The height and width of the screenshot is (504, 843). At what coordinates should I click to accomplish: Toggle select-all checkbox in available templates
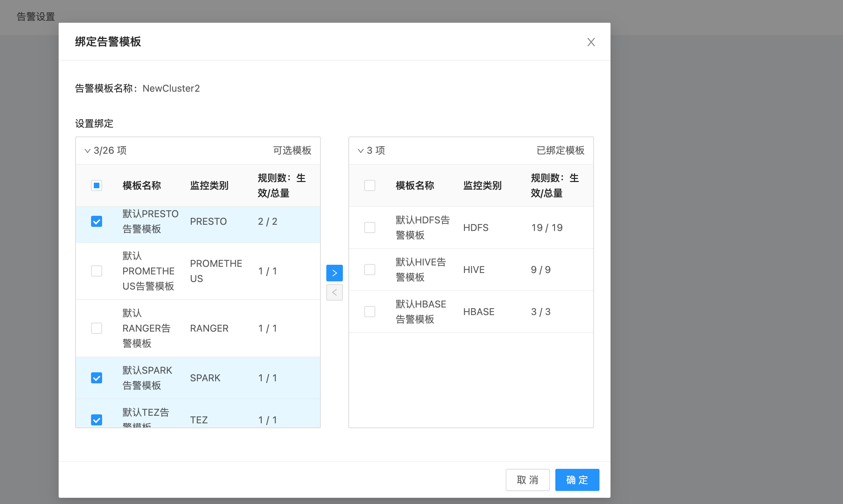click(97, 185)
